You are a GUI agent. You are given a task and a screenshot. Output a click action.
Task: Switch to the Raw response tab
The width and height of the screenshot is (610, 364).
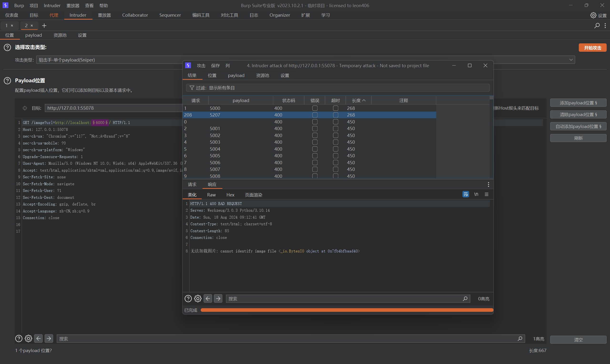[211, 195]
